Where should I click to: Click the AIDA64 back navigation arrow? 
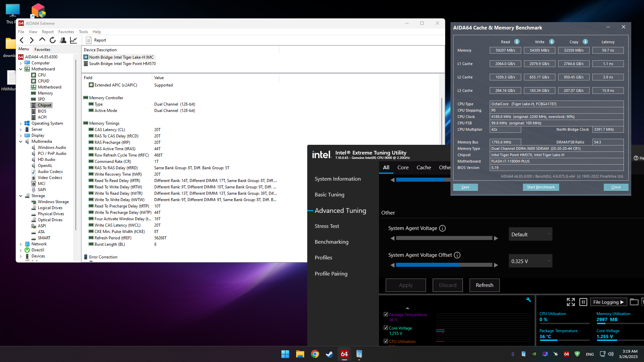(22, 40)
